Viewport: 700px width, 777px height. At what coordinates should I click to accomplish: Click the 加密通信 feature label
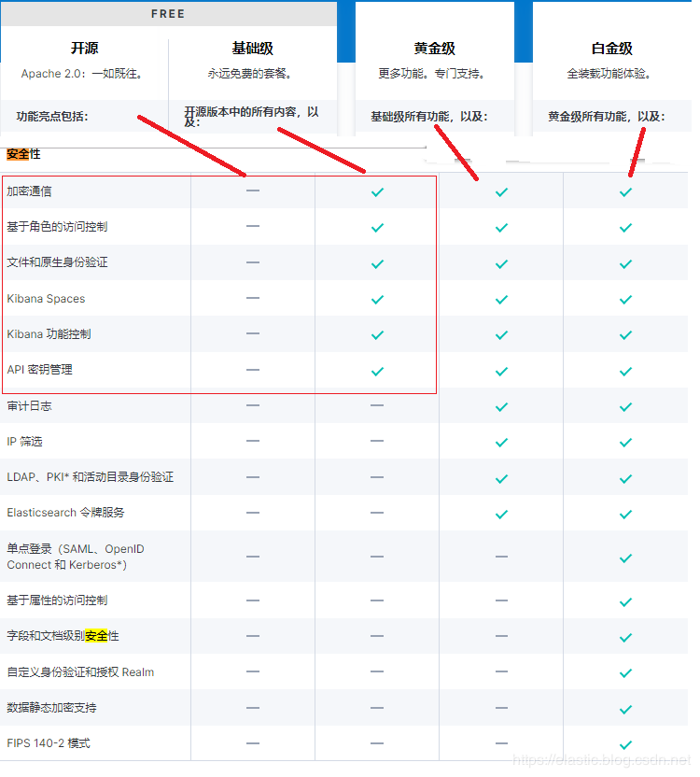[29, 191]
